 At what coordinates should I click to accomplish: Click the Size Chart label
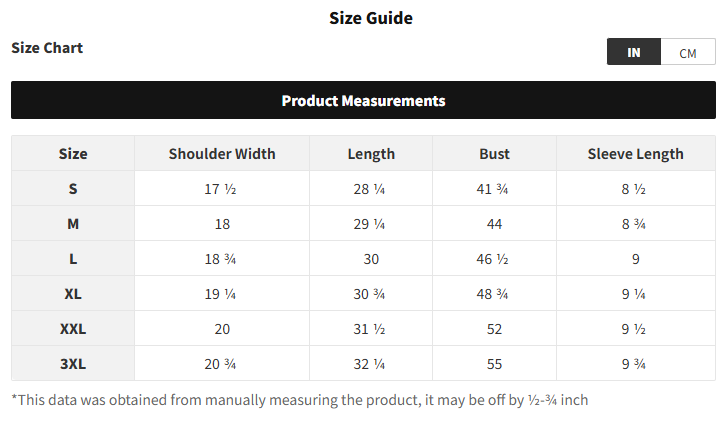pos(47,48)
